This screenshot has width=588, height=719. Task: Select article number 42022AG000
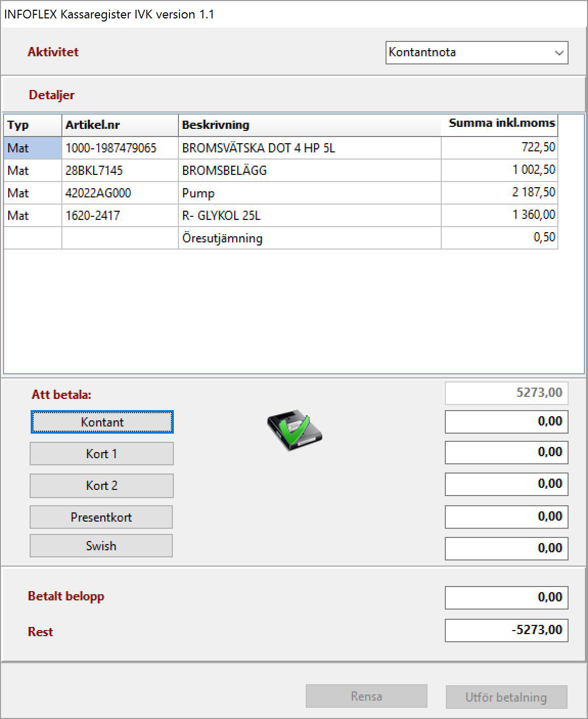pos(120,193)
